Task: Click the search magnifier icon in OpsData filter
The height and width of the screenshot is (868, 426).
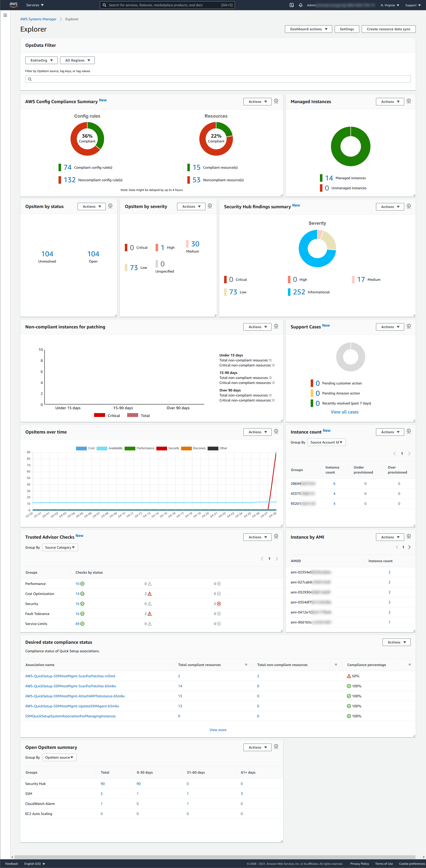Action: pyautogui.click(x=30, y=79)
